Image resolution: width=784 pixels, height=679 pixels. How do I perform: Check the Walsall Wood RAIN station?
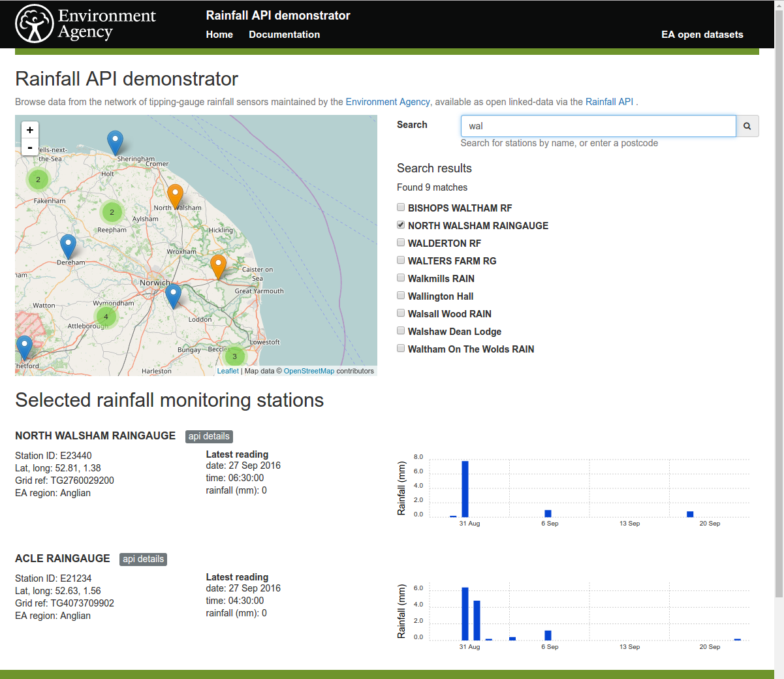(x=400, y=312)
